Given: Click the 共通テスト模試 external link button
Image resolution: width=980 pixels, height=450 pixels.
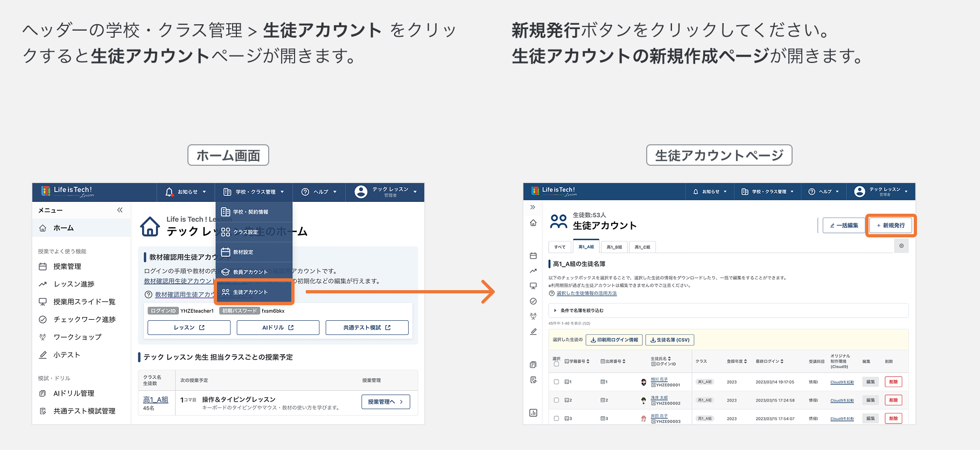Looking at the screenshot, I should [367, 328].
